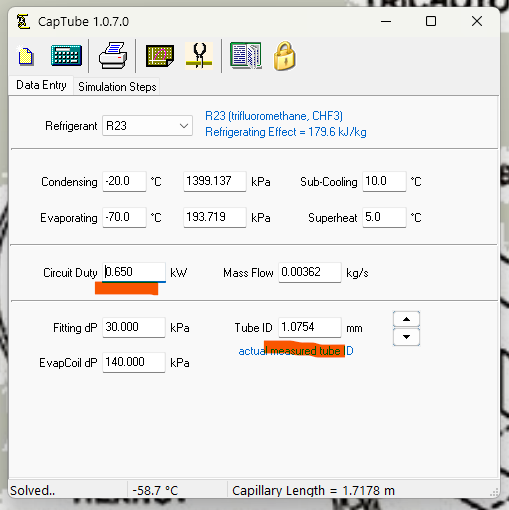Click the Circuit Duty label
Viewport: 509px width, 510px height.
coord(70,273)
